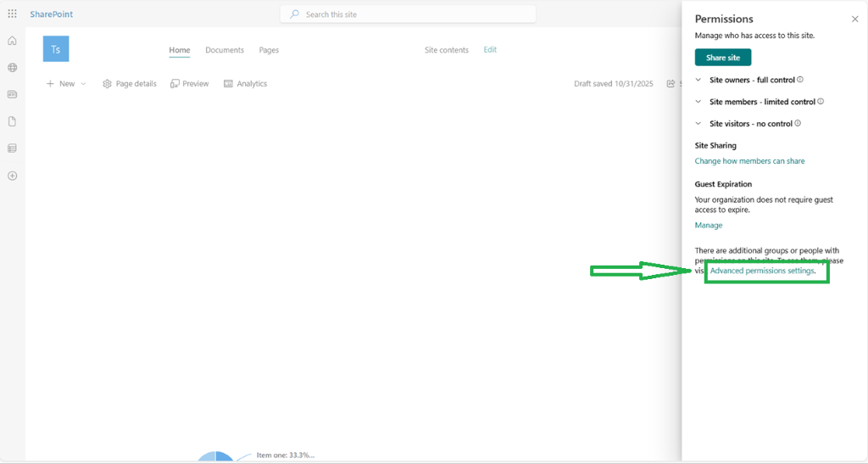This screenshot has height=464, width=868.
Task: Click the Manage guest expiration link
Action: click(x=709, y=226)
